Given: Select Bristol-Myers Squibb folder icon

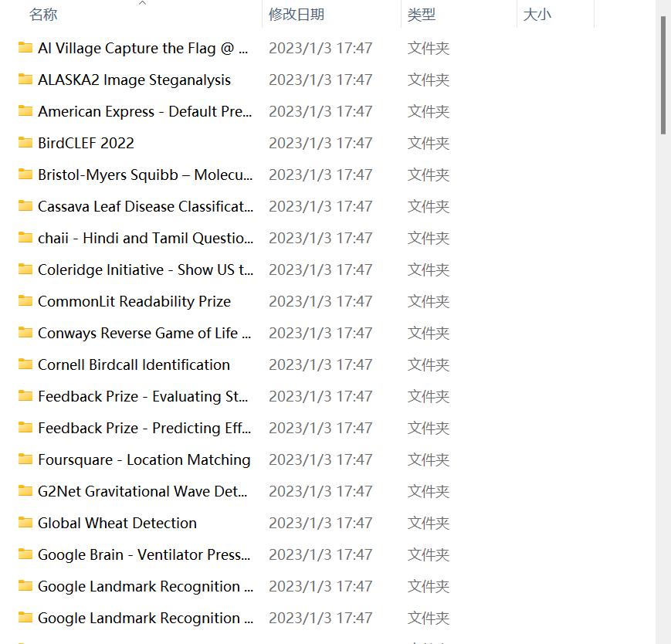Looking at the screenshot, I should [25, 174].
